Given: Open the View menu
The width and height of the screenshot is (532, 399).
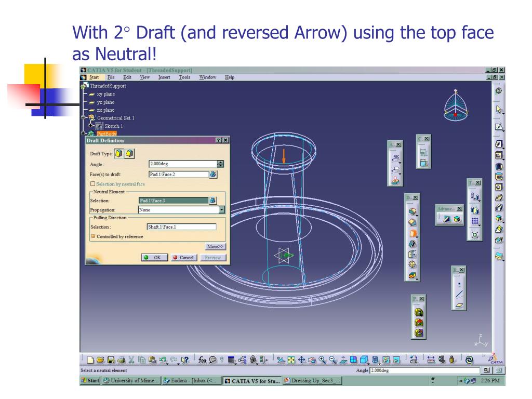Looking at the screenshot, I should pyautogui.click(x=145, y=77).
